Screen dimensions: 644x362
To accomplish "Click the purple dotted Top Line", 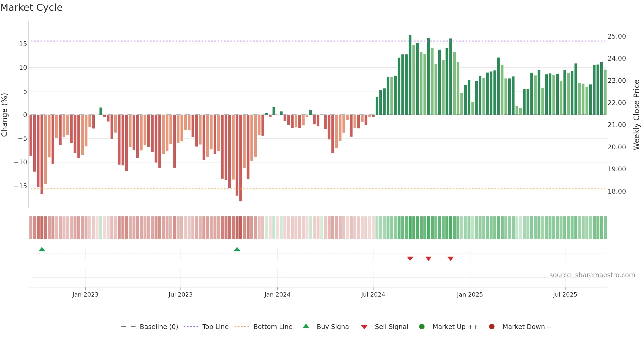I will [318, 41].
